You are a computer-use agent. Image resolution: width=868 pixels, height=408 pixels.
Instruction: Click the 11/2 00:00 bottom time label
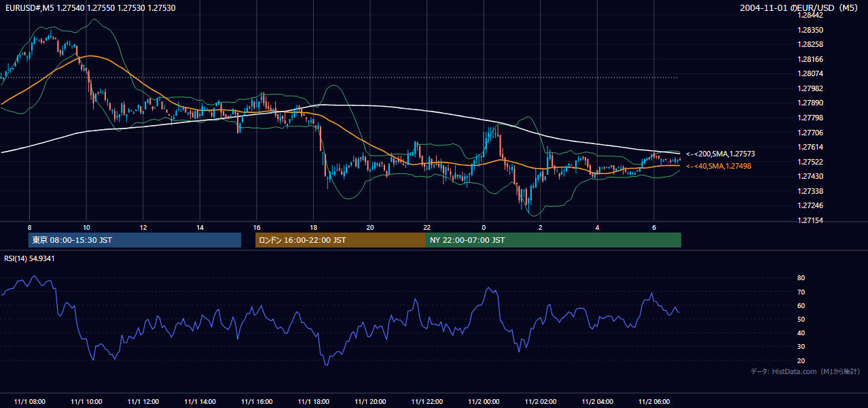point(484,402)
